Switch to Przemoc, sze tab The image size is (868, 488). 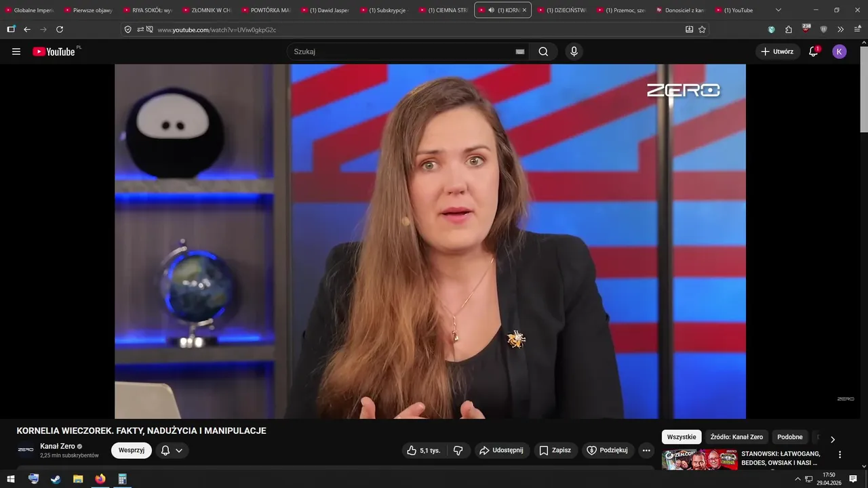621,10
